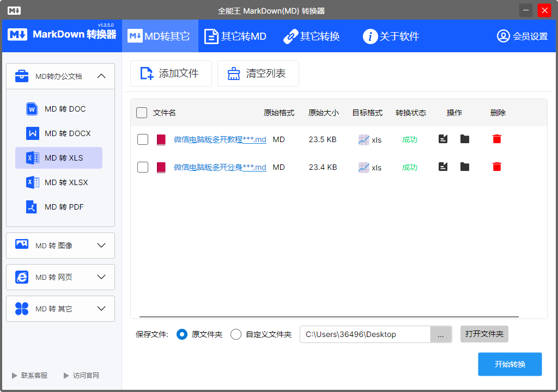Click the browser icon of MD 转 网页

22,277
